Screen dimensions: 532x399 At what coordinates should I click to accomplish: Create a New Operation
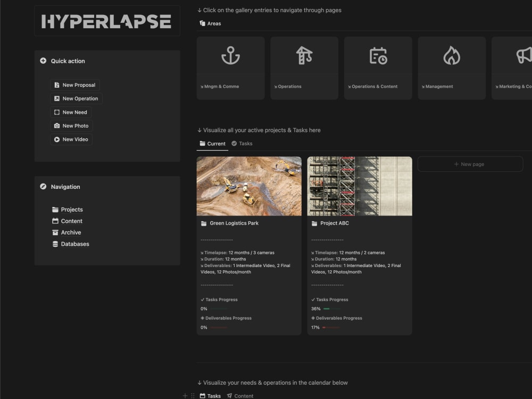[76, 98]
